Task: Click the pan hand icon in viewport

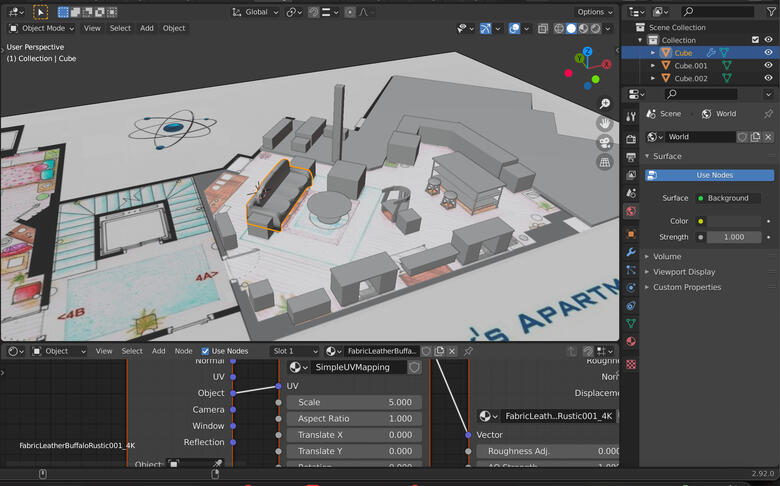Action: [606, 123]
